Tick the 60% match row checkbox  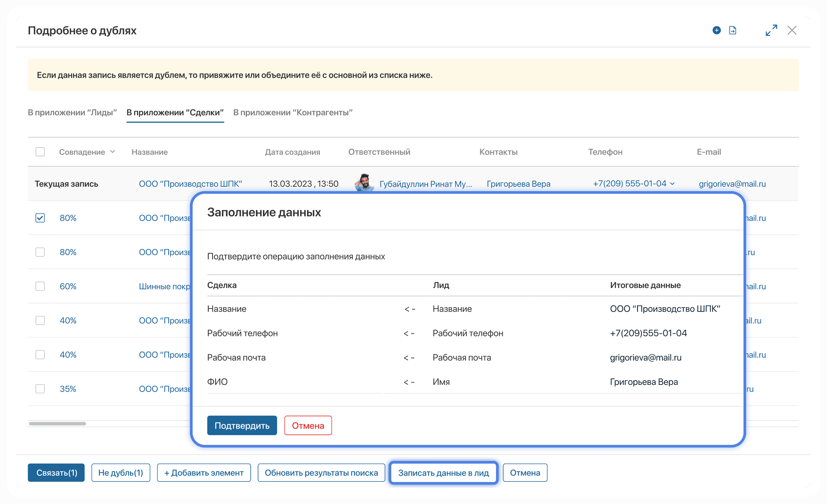pyautogui.click(x=40, y=286)
